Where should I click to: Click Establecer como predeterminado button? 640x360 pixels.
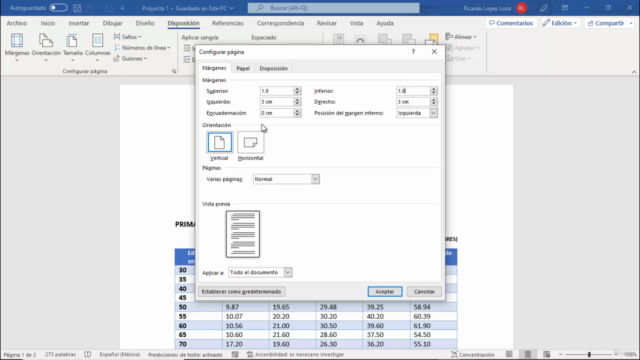click(x=241, y=291)
